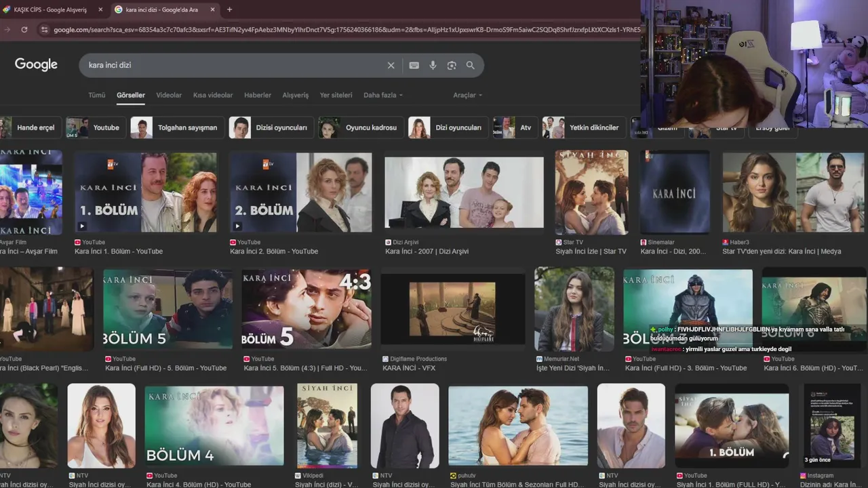Viewport: 868px width, 488px height.
Task: Open the Digiflame KARA İNCİ VFX thumbnail
Action: click(453, 310)
